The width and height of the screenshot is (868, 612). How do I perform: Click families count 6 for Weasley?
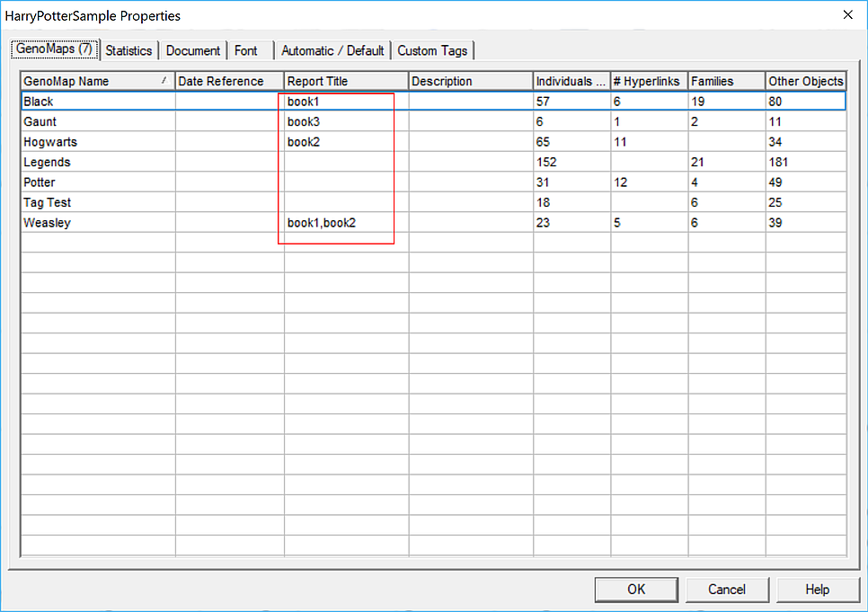695,223
